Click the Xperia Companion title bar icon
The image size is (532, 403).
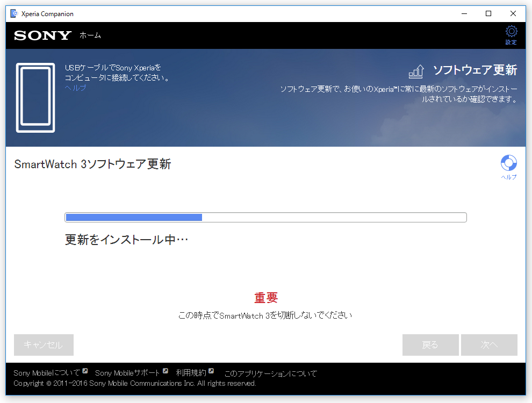(14, 13)
